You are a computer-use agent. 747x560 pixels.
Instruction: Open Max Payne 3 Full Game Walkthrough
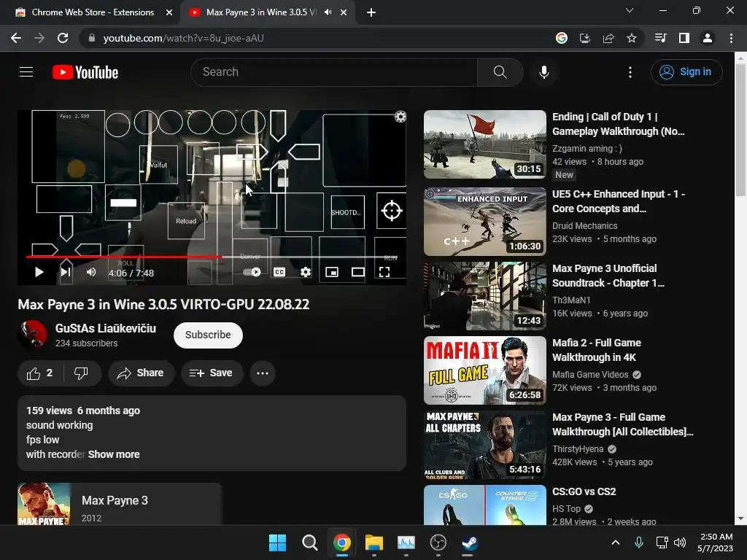623,424
